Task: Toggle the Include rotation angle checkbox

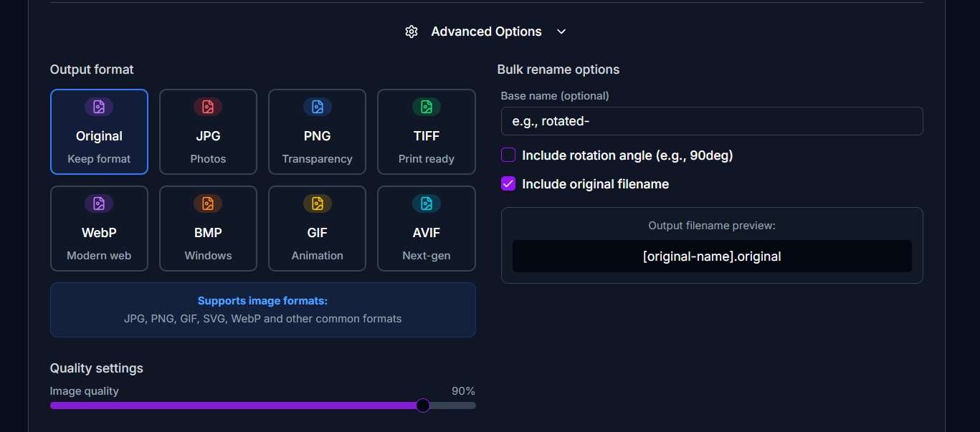Action: tap(508, 155)
